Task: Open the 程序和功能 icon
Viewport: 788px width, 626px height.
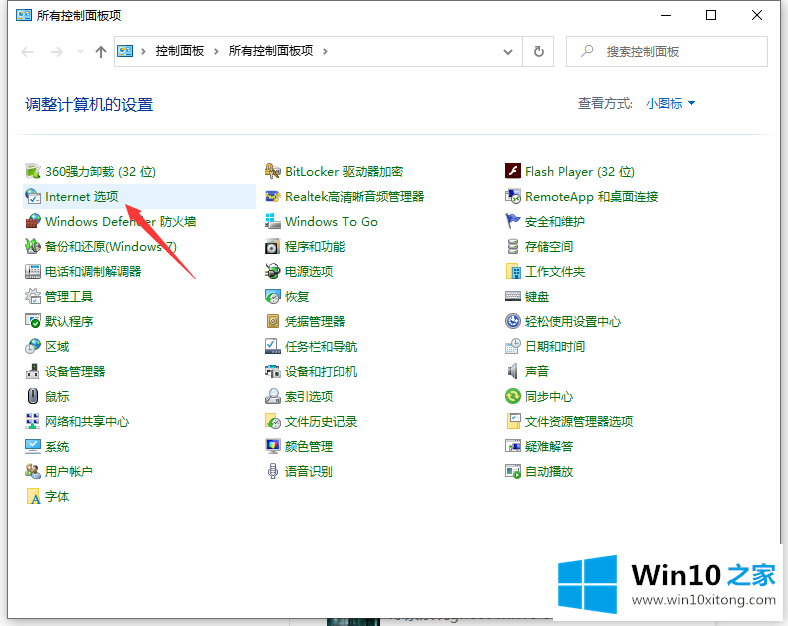Action: pos(272,246)
